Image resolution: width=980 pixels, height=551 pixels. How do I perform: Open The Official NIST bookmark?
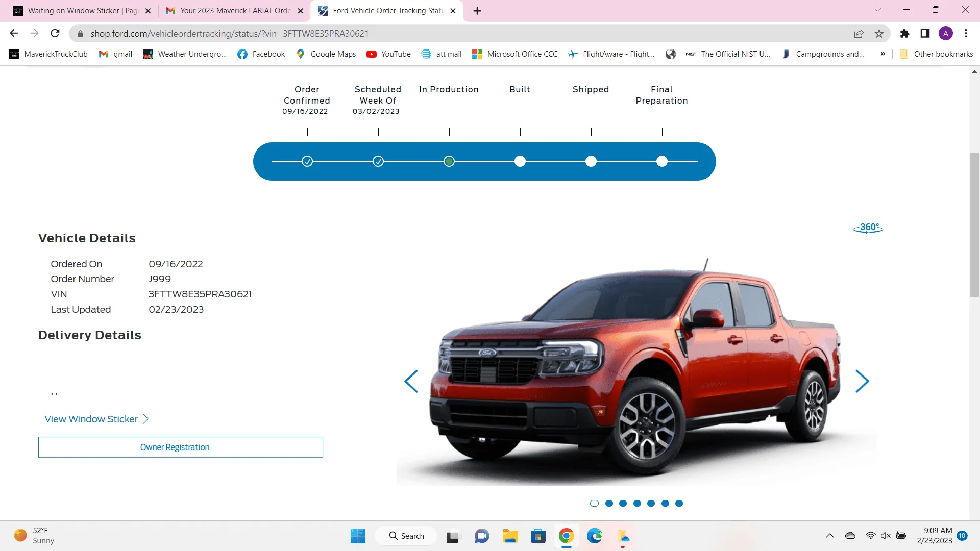tap(728, 54)
